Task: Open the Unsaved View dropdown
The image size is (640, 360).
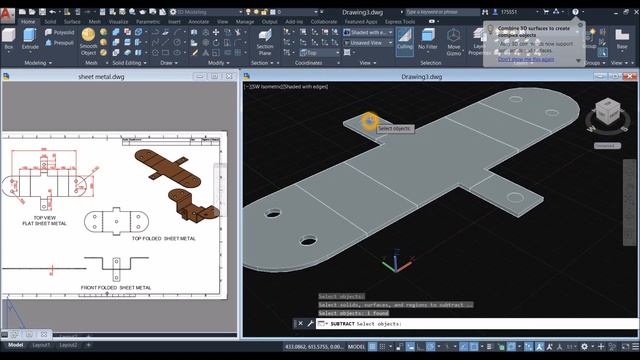Action: 368,42
